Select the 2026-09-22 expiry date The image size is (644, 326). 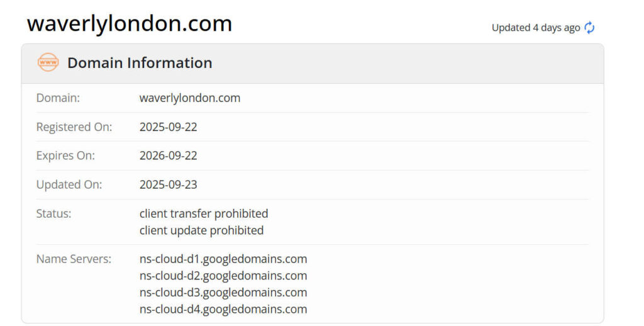tap(169, 155)
